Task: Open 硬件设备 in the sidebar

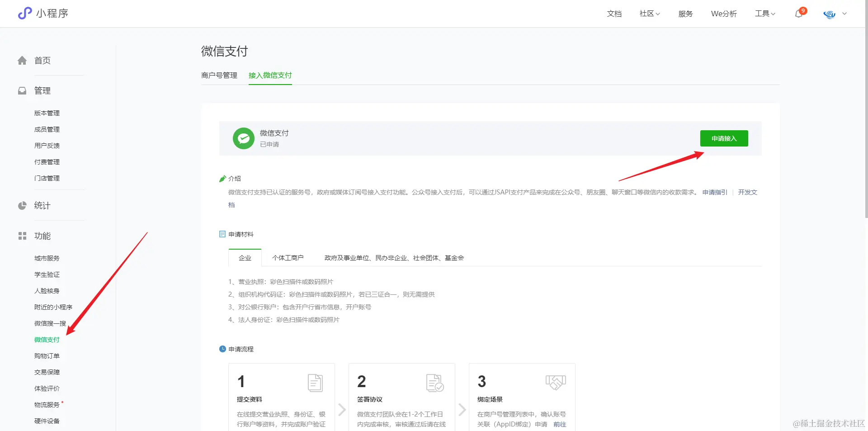Action: tap(47, 421)
